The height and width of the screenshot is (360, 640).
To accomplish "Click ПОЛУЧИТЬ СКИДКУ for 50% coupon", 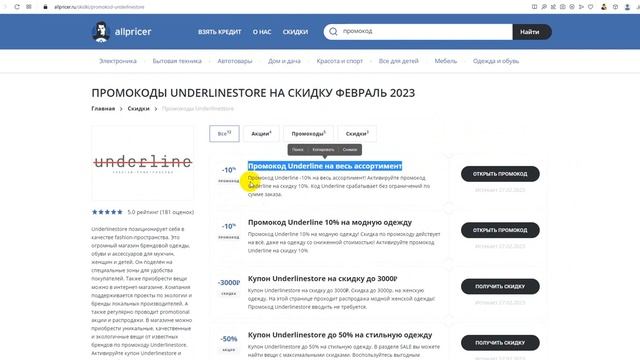I will pos(500,343).
